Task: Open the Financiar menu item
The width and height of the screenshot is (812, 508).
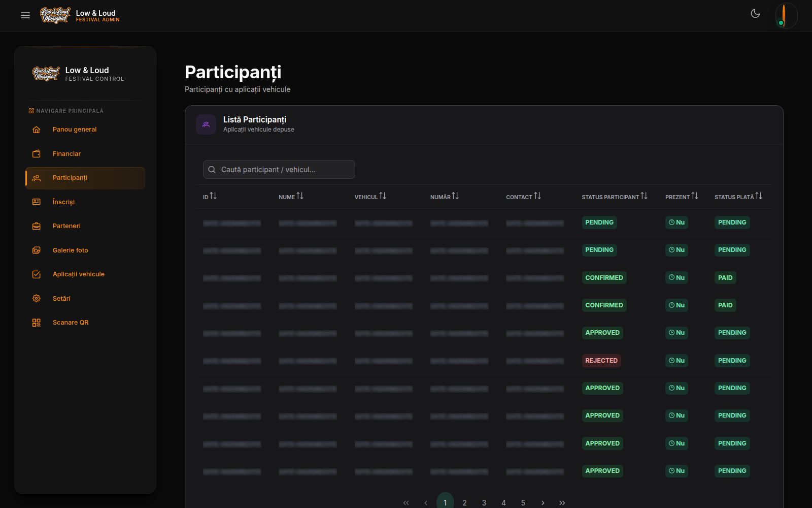Action: point(85,154)
